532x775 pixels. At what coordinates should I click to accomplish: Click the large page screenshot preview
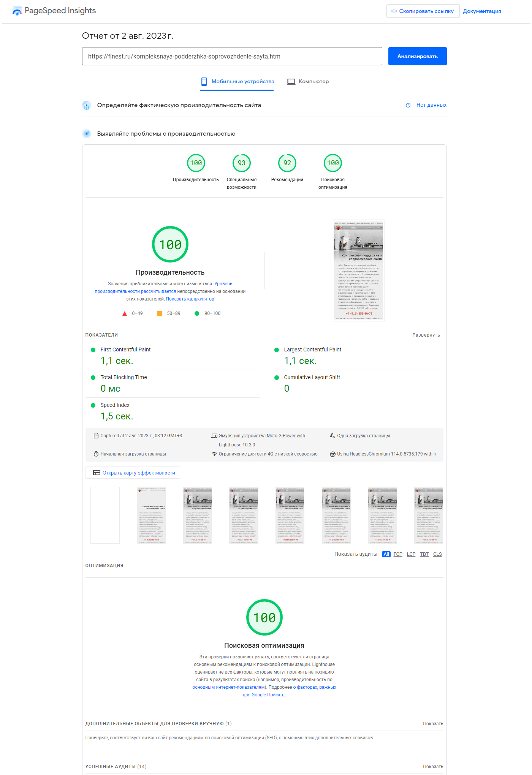click(358, 270)
